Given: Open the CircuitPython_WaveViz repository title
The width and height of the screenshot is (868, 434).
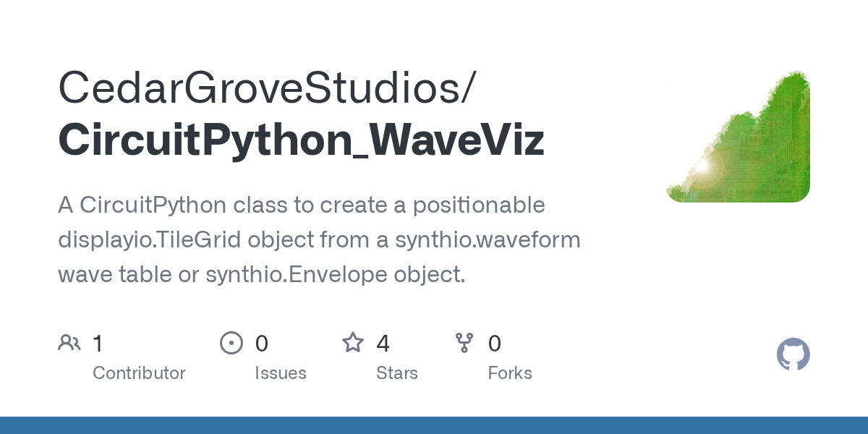Looking at the screenshot, I should click(301, 141).
